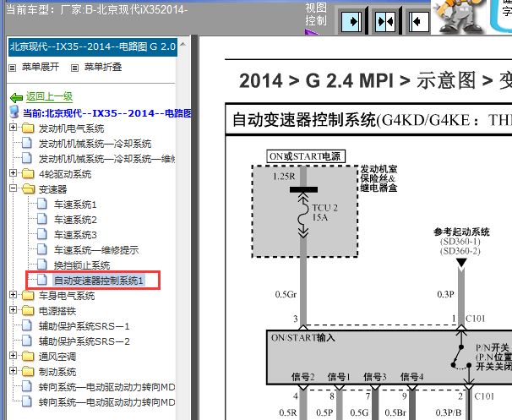The height and width of the screenshot is (420, 512).
Task: Click the 2014 > G 2.4 MPI diagram heading
Action: tap(375, 80)
